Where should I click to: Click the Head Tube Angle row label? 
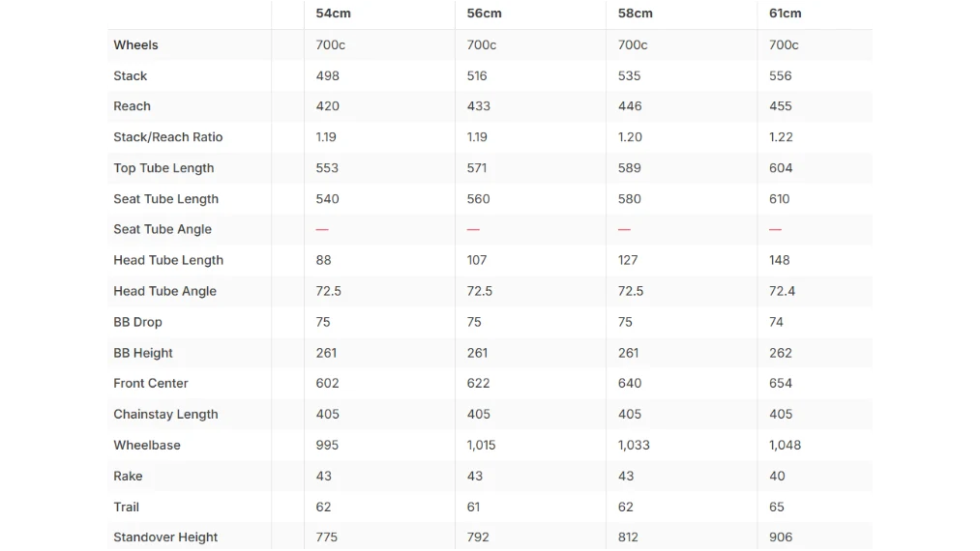pyautogui.click(x=165, y=291)
